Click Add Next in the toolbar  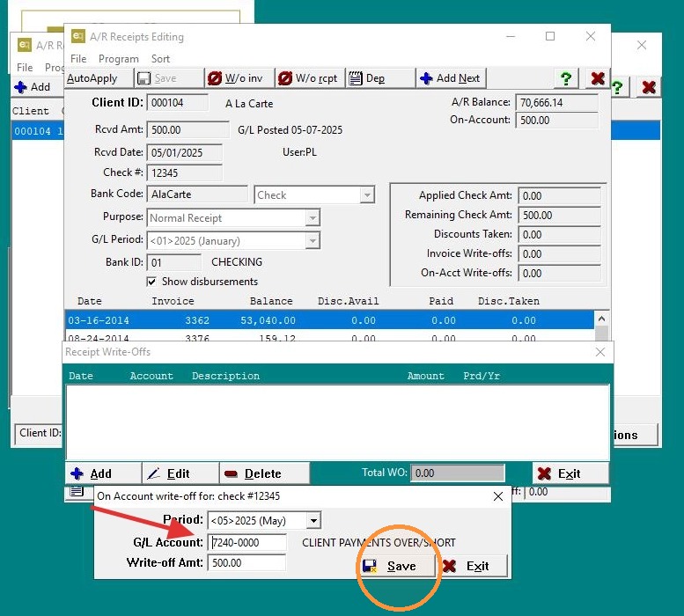(451, 78)
